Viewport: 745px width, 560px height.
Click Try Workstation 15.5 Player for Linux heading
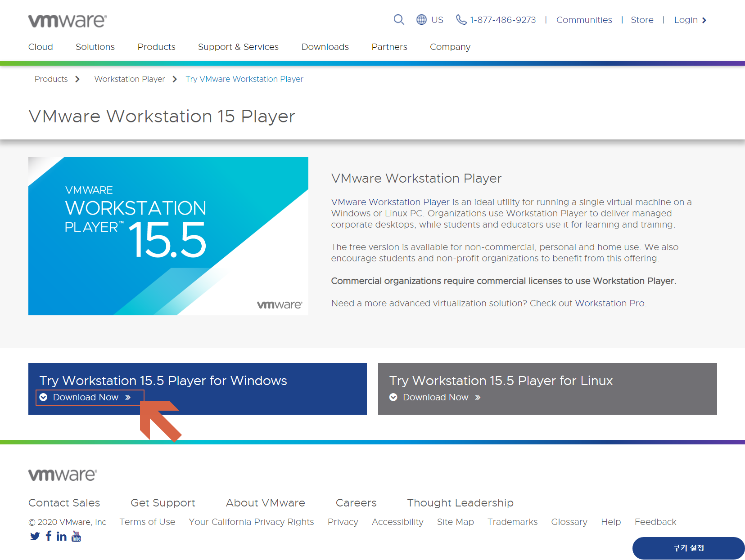[x=501, y=381]
